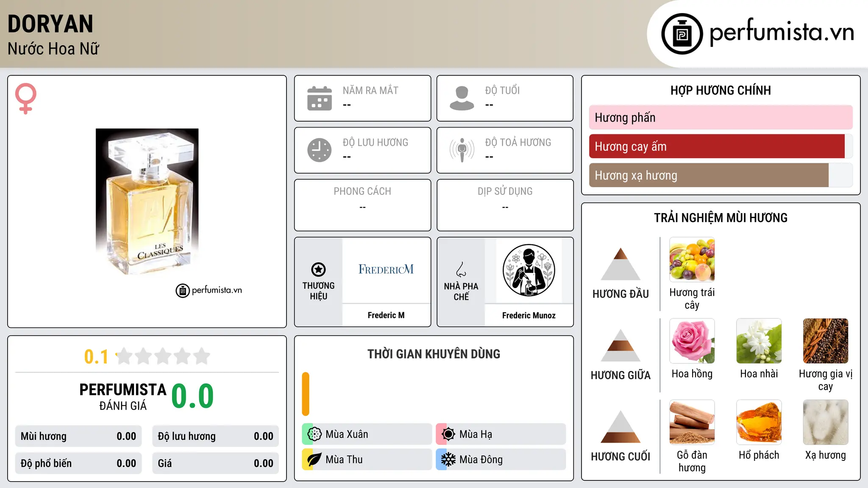
Task: Click the DORYAN perfume title
Action: pyautogui.click(x=50, y=24)
